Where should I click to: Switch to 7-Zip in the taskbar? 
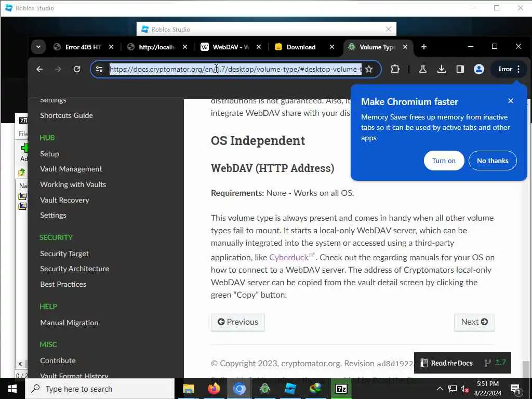coord(341,389)
